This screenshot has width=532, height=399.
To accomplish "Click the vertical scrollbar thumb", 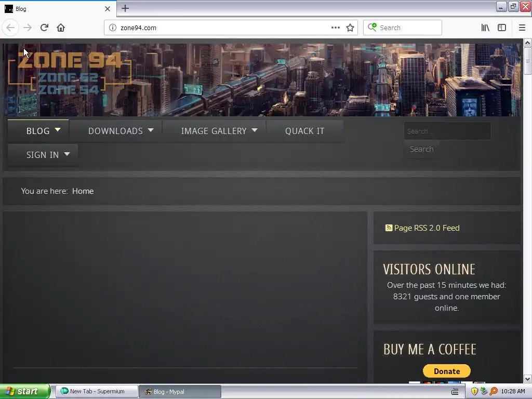I will 527,61.
